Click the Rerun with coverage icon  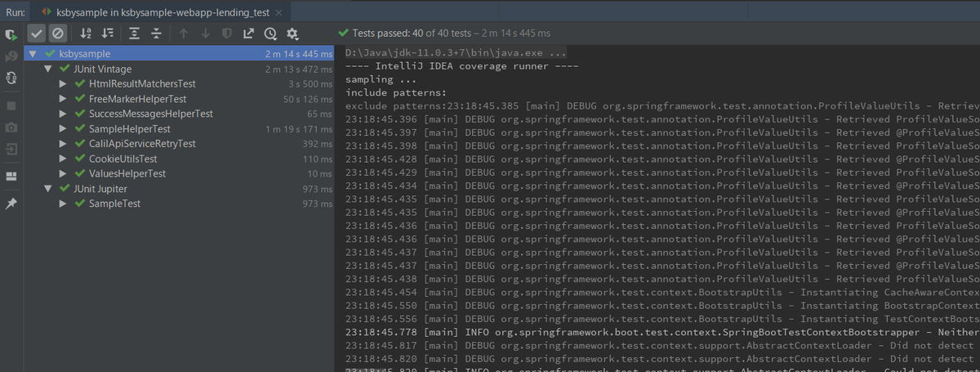11,35
